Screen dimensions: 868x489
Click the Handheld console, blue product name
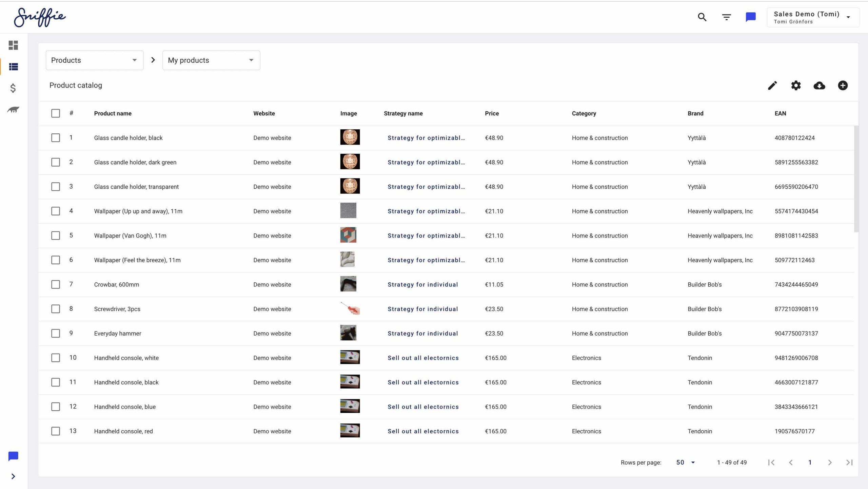(x=125, y=407)
